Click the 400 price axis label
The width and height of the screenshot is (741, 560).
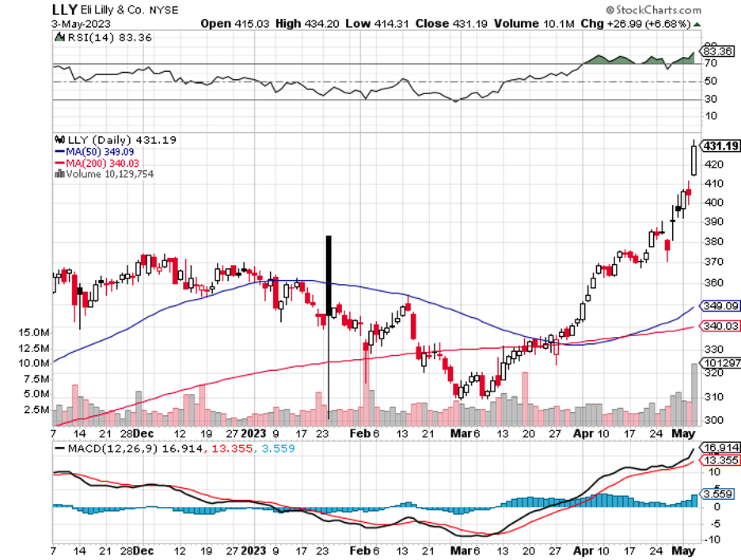point(713,202)
